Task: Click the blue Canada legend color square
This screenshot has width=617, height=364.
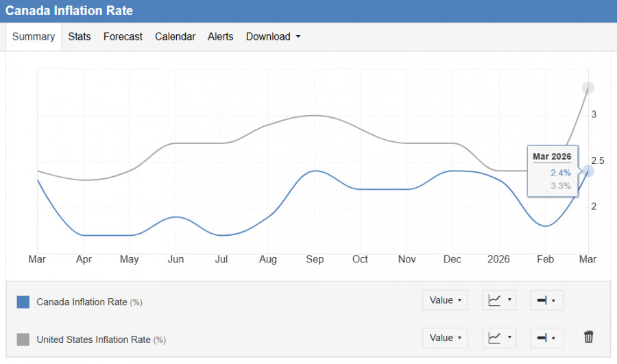Action: (x=23, y=302)
